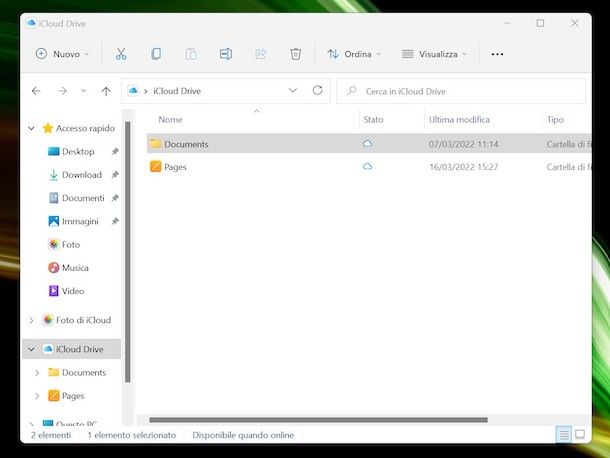Expand Foto di iCloud in sidebar
610x458 pixels.
pos(32,320)
